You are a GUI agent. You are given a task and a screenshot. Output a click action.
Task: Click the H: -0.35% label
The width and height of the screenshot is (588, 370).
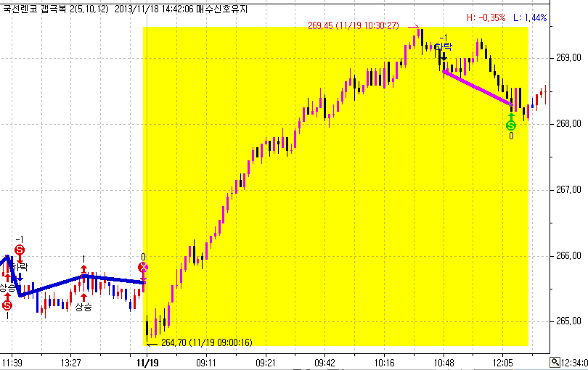[486, 17]
